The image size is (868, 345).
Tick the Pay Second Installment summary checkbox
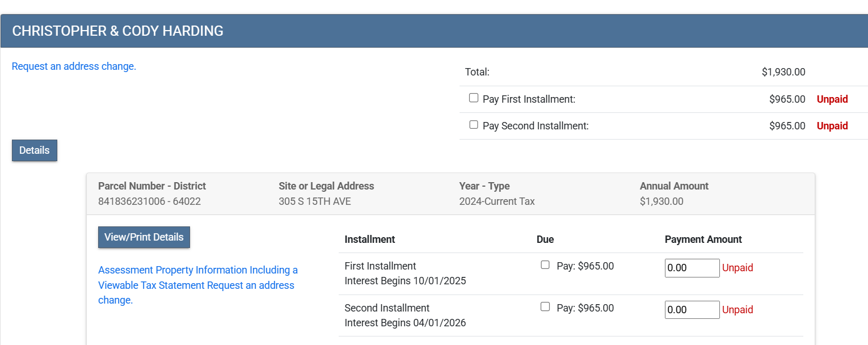(x=474, y=125)
